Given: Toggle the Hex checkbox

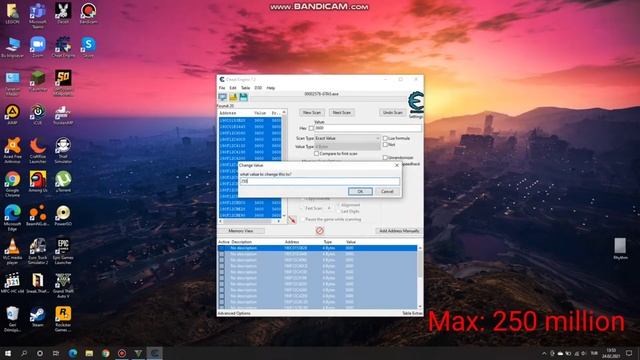Looking at the screenshot, I should (311, 128).
